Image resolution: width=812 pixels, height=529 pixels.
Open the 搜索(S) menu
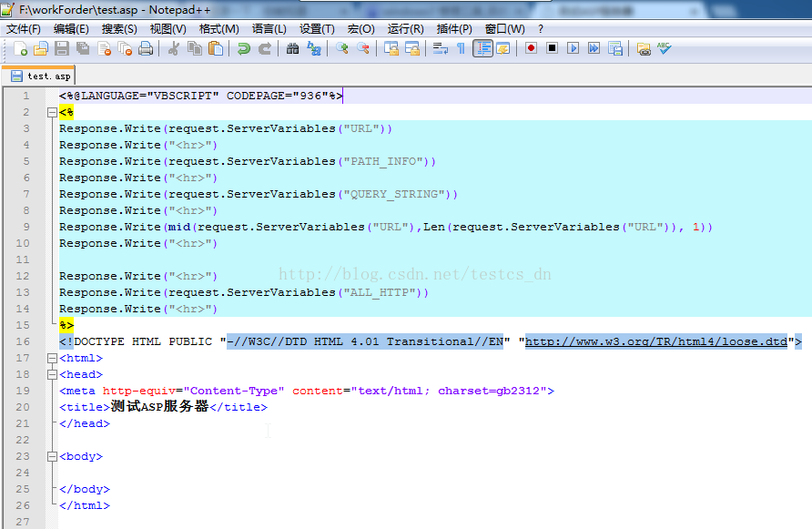[119, 29]
